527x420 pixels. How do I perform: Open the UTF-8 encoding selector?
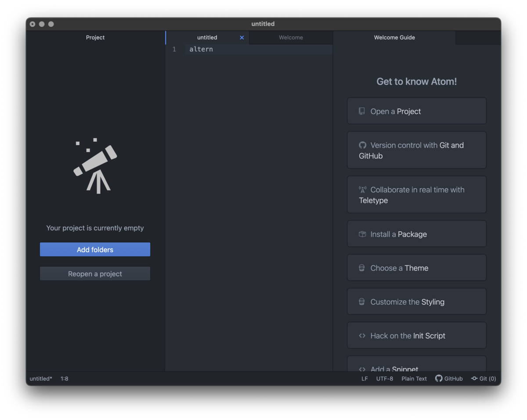click(x=385, y=379)
